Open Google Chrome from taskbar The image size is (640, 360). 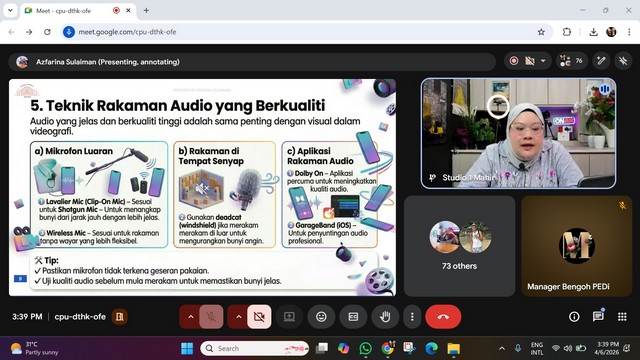click(388, 349)
